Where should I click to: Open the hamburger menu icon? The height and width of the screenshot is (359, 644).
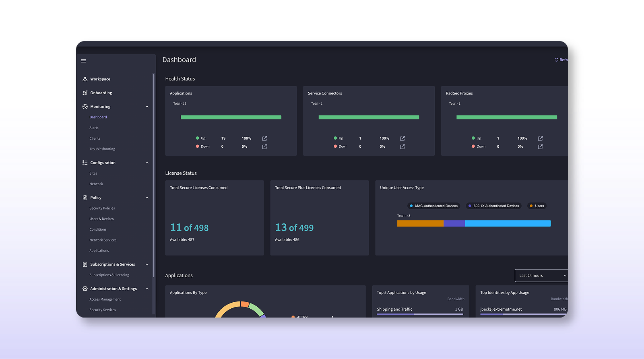(x=83, y=61)
